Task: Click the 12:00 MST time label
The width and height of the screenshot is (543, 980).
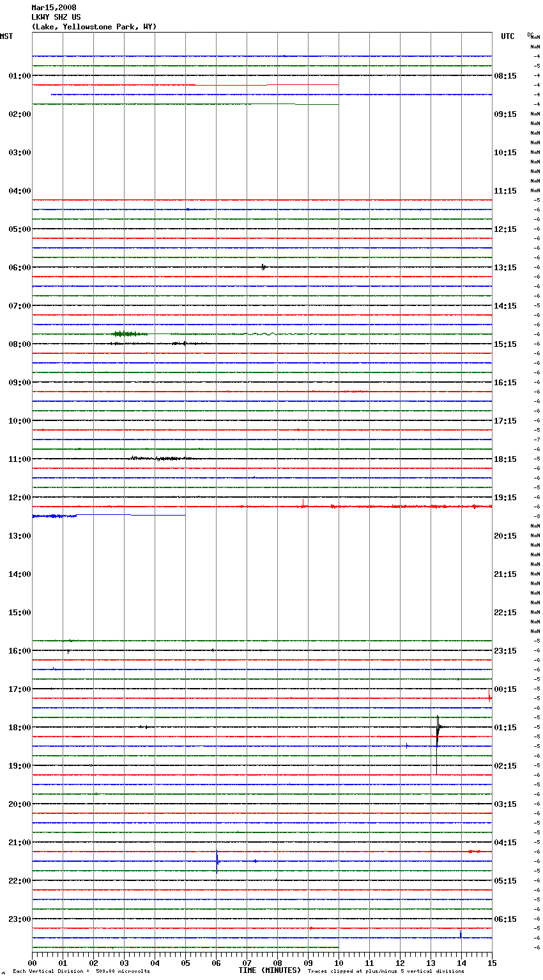Action: pos(20,498)
